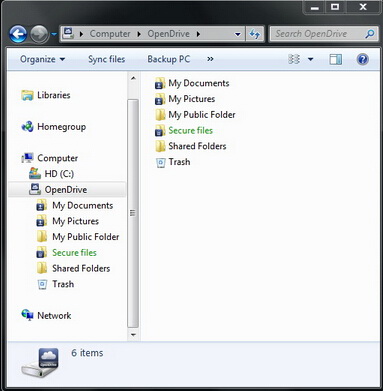Screen dimensions: 383x391
Task: Select green Secure files in the file list
Action: [190, 130]
